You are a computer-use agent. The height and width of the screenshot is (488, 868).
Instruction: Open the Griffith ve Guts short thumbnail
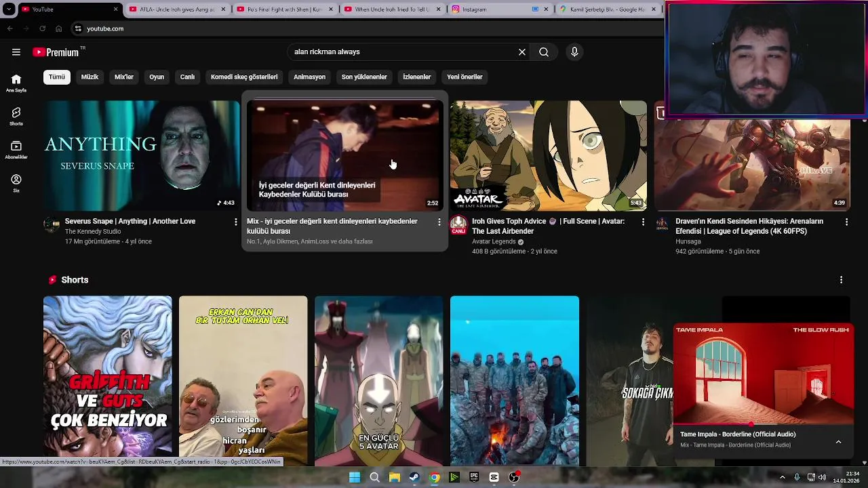(x=108, y=381)
